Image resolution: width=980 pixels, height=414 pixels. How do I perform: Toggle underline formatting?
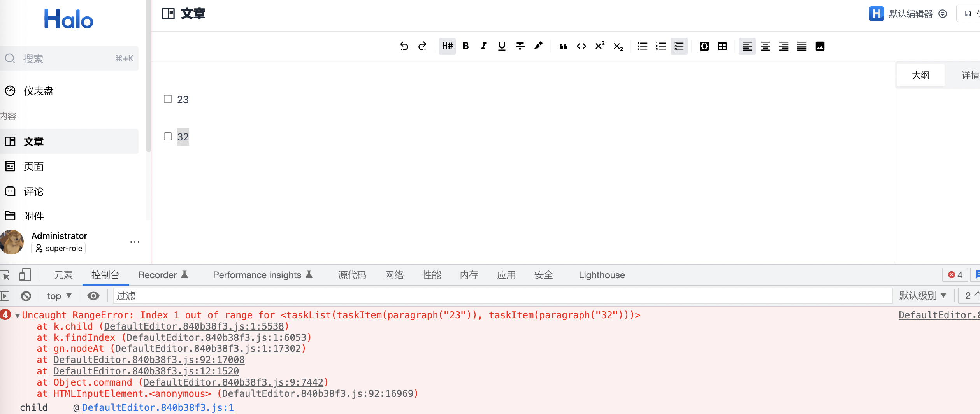point(502,46)
